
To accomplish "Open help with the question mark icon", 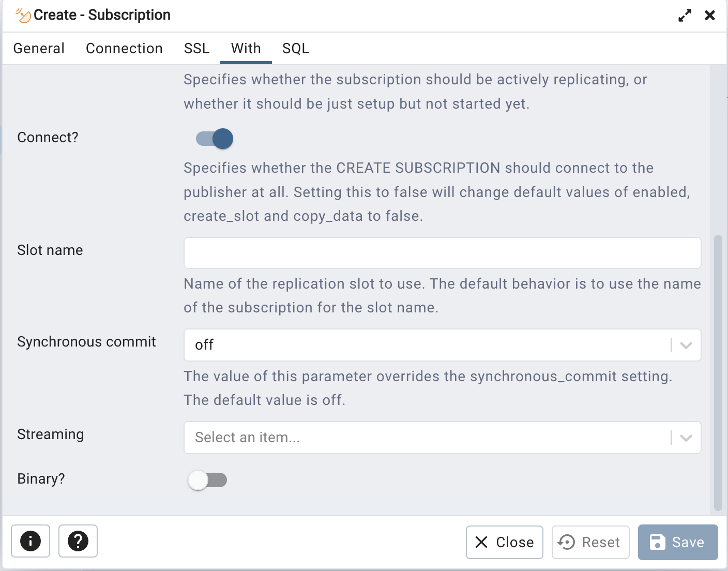I will click(78, 541).
